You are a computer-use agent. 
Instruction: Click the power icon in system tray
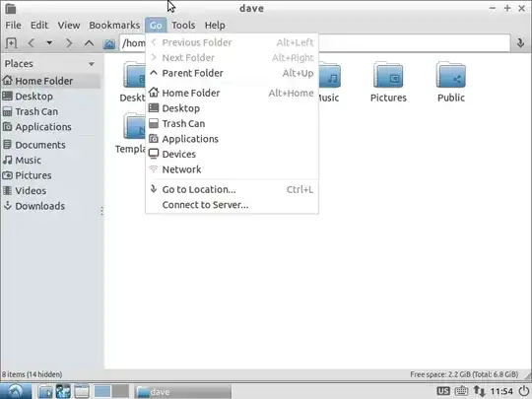click(x=523, y=391)
